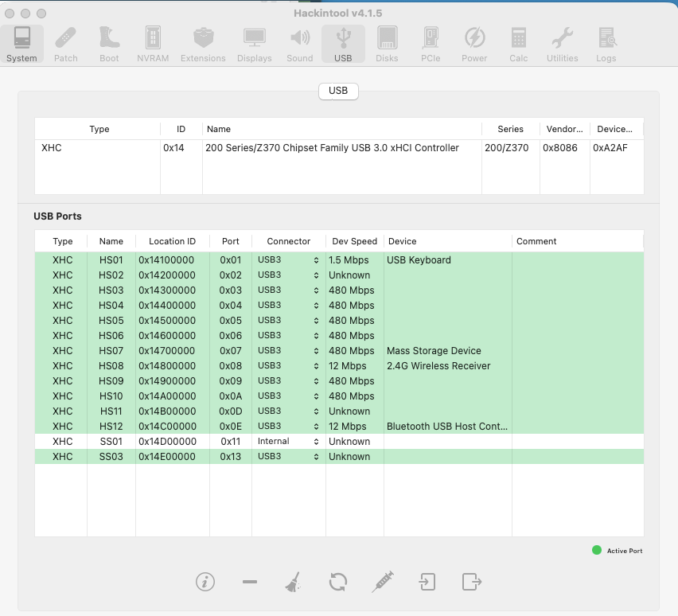Viewport: 678px width, 616px height.
Task: Open the Logs tab
Action: click(x=606, y=45)
